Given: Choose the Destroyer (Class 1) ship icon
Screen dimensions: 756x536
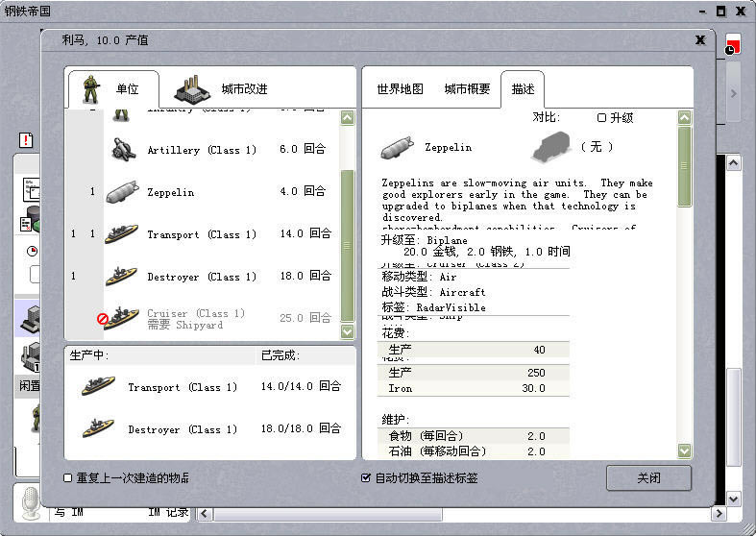Looking at the screenshot, I should click(122, 277).
